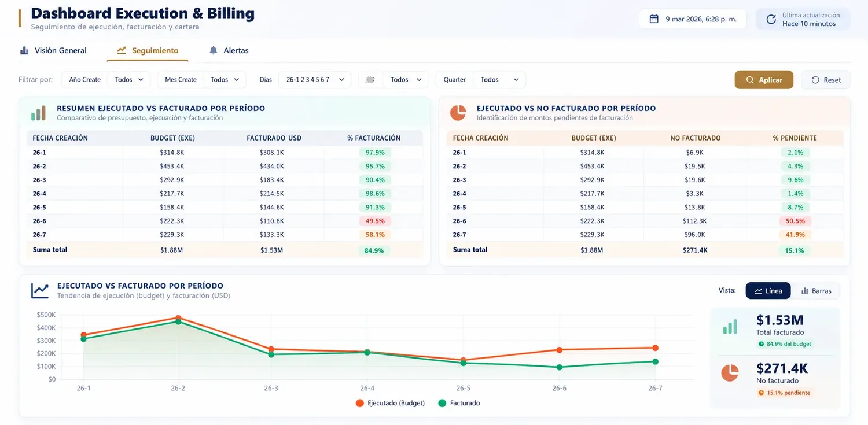Click the green Facturado point at 26-6
The image size is (868, 425).
560,367
